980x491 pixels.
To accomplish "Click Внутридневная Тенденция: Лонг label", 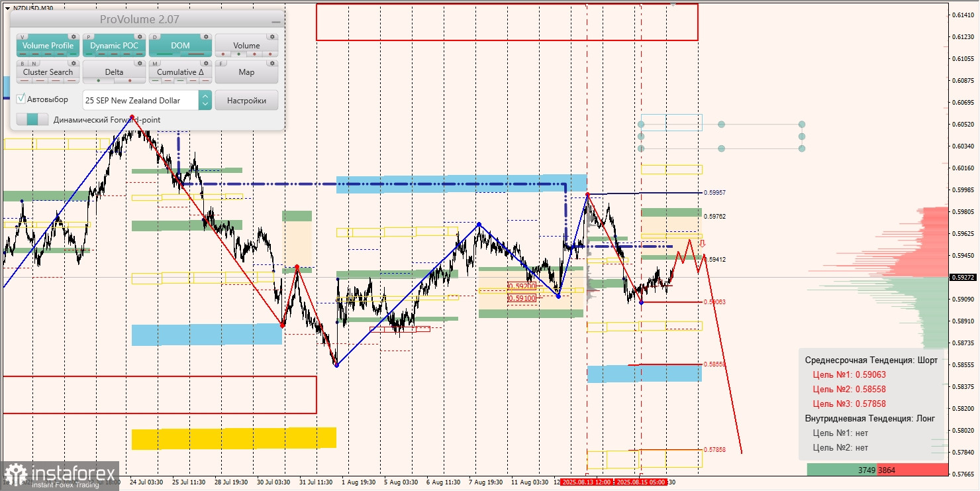I will (x=870, y=418).
